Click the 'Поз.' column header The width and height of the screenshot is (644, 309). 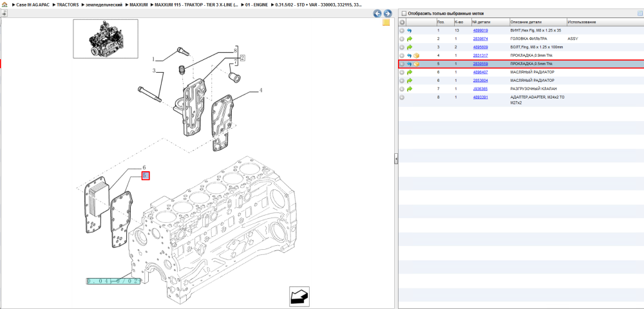444,22
